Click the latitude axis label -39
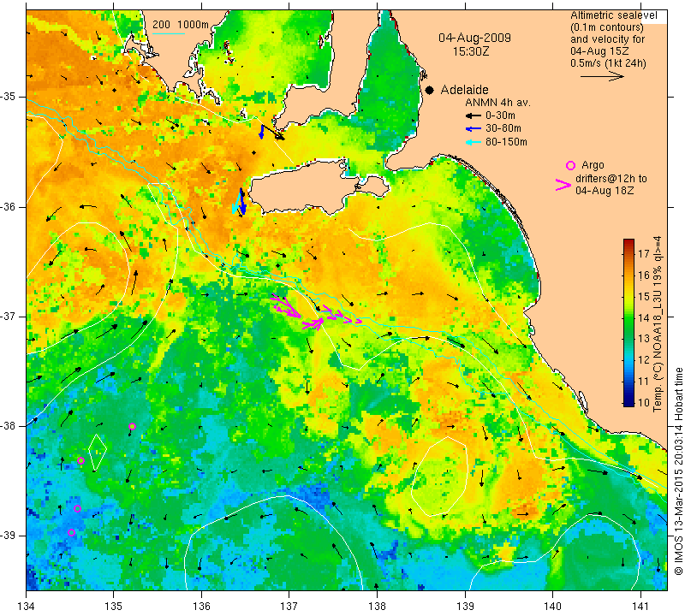The image size is (685, 616). 8,536
